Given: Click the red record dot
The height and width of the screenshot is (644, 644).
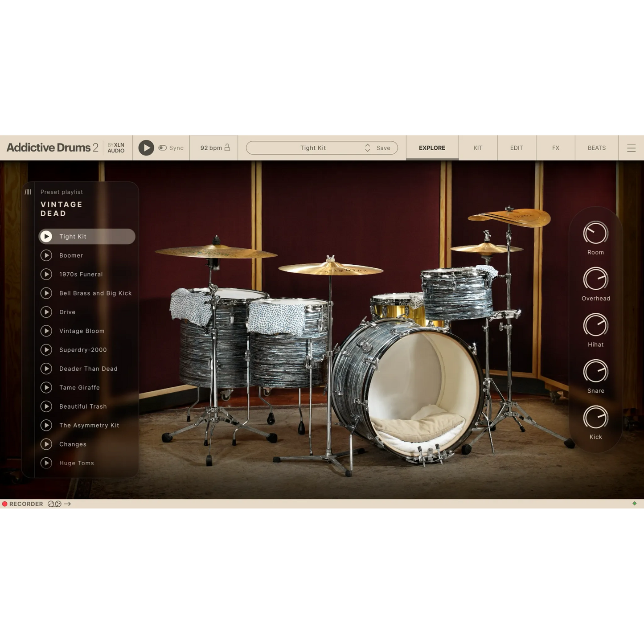Looking at the screenshot, I should tap(5, 504).
